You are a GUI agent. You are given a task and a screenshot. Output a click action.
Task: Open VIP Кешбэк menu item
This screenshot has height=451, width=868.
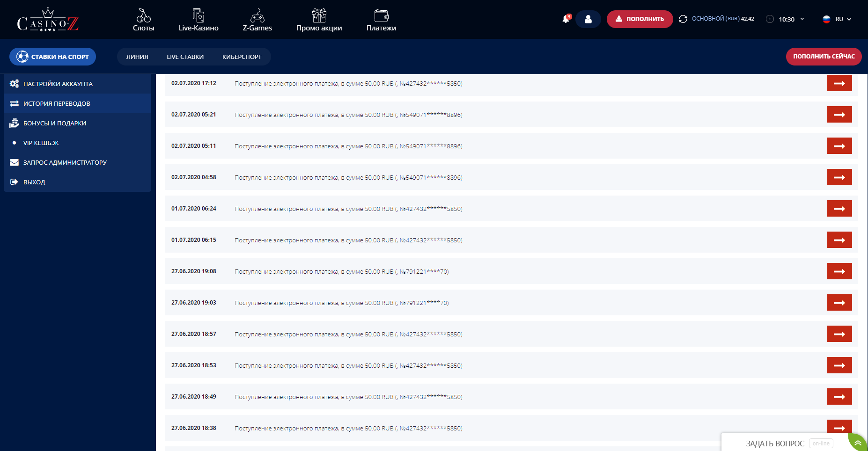(x=77, y=143)
